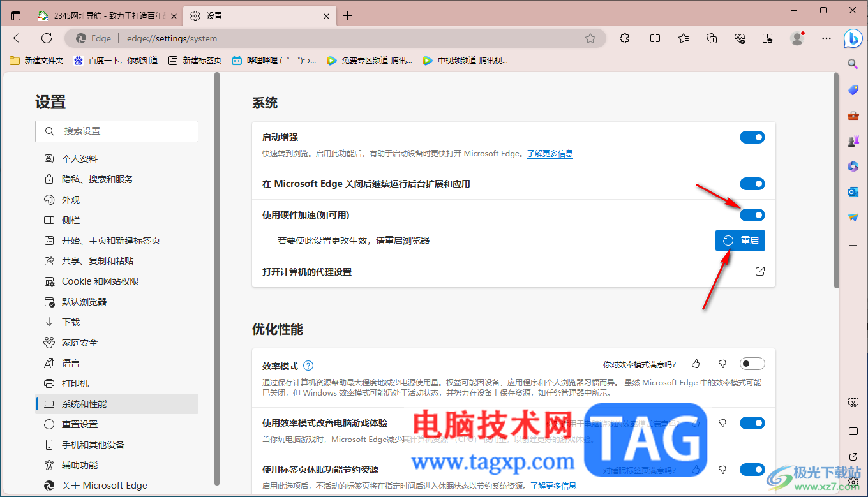Refresh the current page
Image resolution: width=868 pixels, height=497 pixels.
[x=47, y=38]
